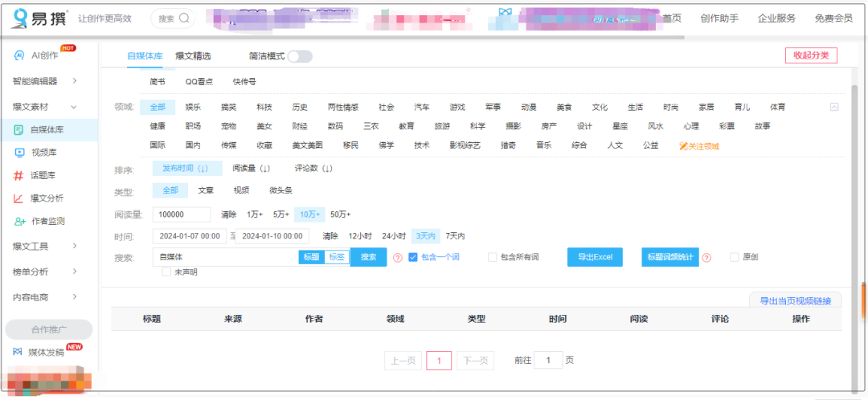Click the 视频库 sidebar icon
The image size is (868, 400).
(x=19, y=153)
